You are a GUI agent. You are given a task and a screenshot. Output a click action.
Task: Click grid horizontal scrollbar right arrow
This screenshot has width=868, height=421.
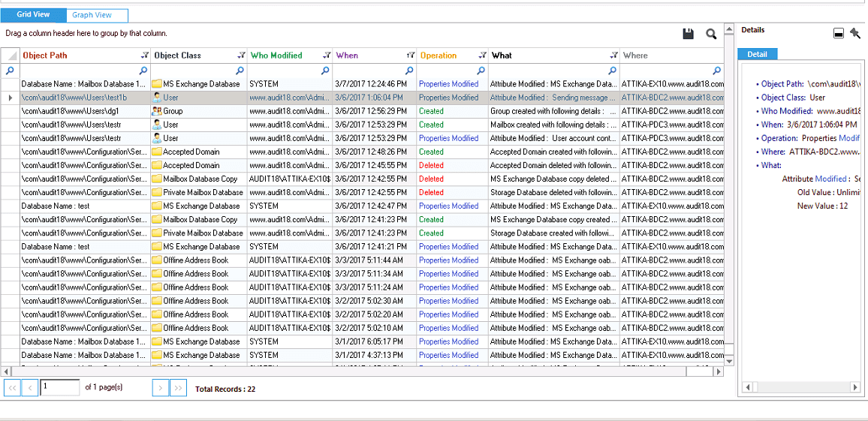pyautogui.click(x=719, y=371)
